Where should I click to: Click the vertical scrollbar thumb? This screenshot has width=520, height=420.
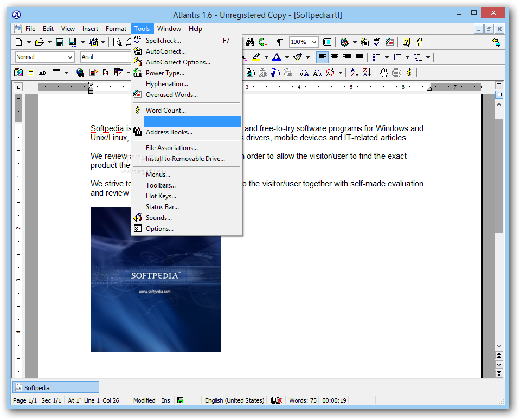(499, 176)
